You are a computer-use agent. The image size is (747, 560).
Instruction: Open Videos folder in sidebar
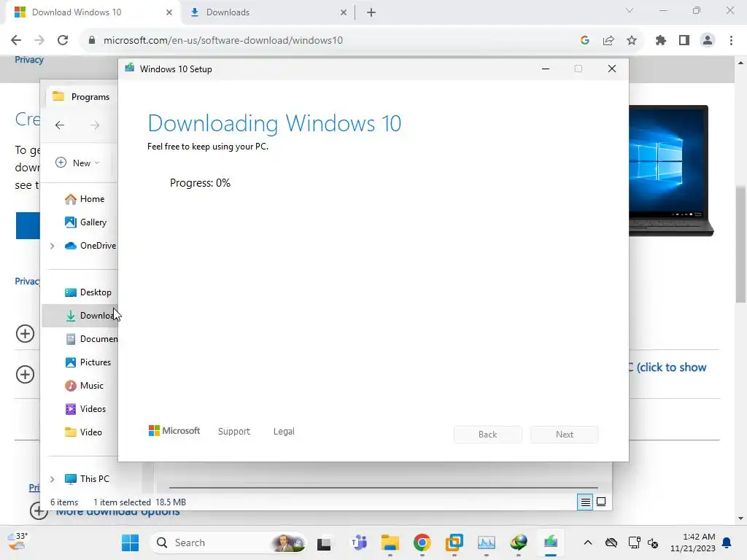[85, 409]
